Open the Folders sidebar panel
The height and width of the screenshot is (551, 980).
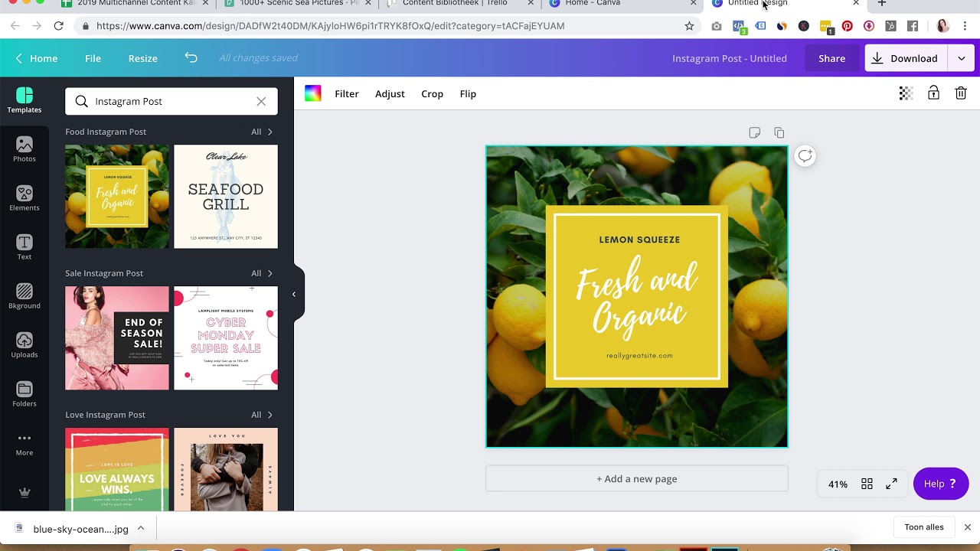24,394
